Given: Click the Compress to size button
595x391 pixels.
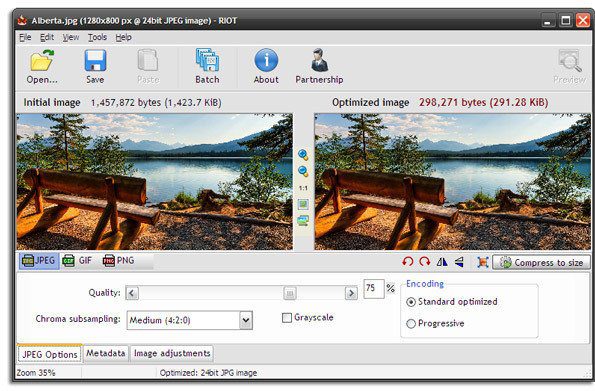Looking at the screenshot, I should click(541, 262).
